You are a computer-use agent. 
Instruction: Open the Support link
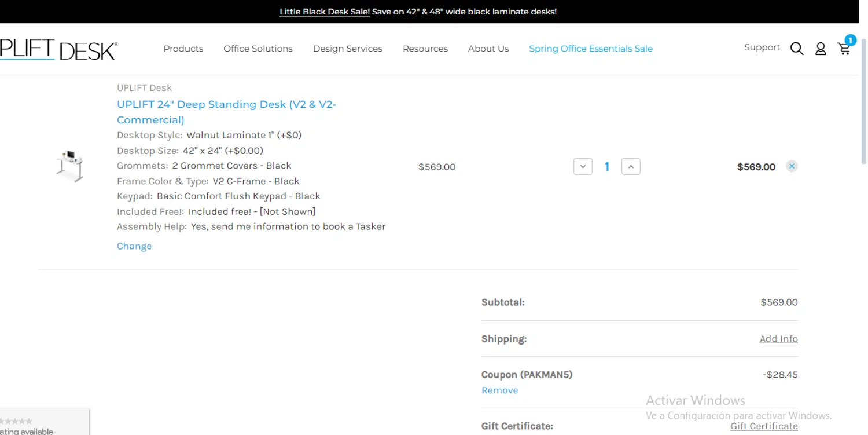(762, 47)
